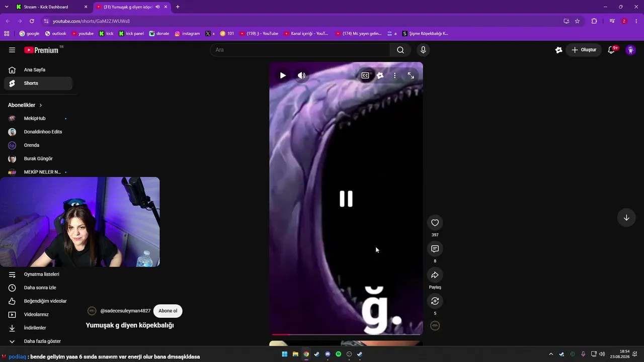Open İndirilenler in the sidebar
The width and height of the screenshot is (644, 362).
(38, 328)
